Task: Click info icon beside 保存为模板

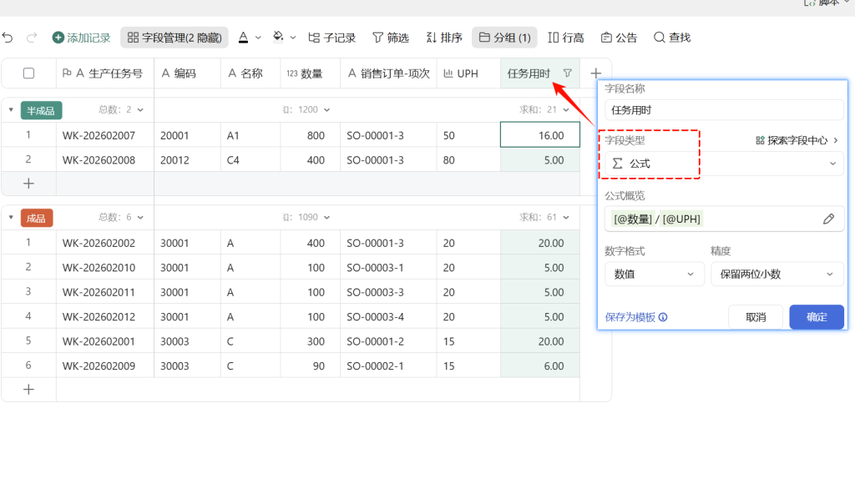Action: point(663,317)
